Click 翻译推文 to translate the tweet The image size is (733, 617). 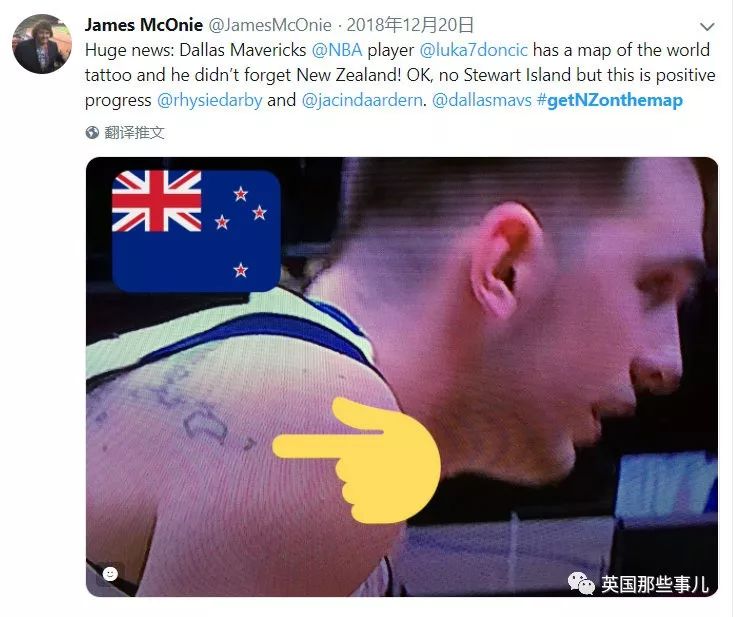[x=134, y=133]
